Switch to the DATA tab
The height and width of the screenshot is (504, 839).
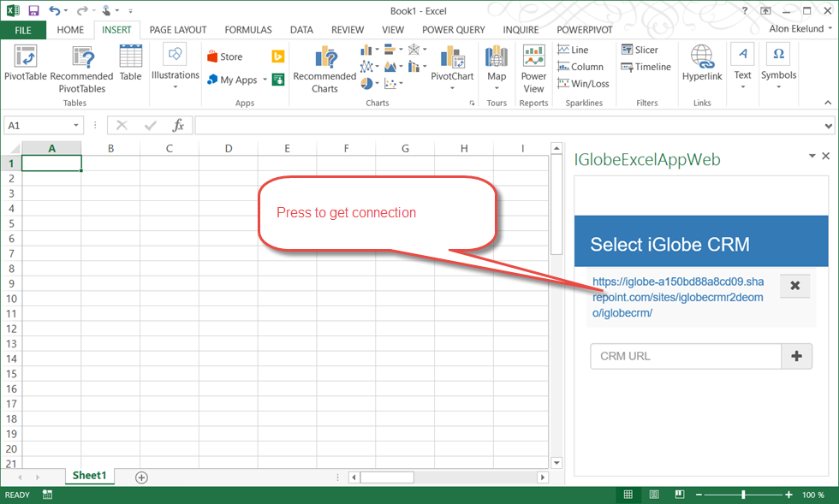coord(301,30)
